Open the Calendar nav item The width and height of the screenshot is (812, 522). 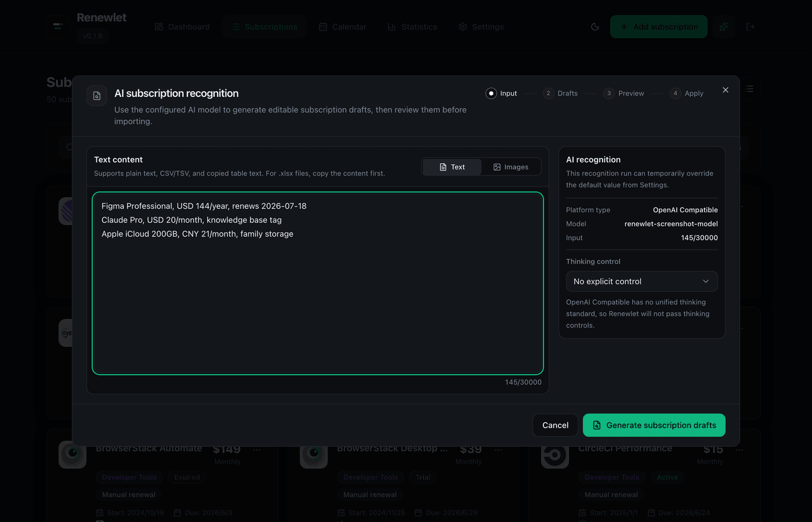coord(342,27)
